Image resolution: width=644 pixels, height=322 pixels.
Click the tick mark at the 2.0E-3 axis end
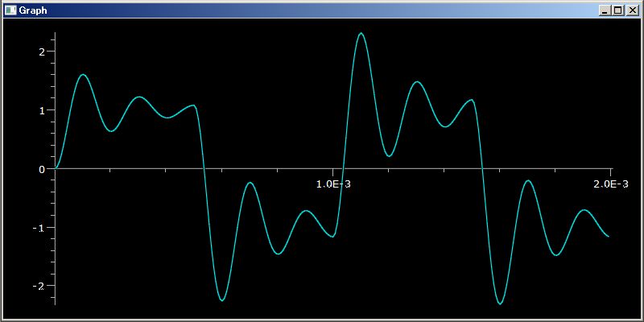pos(612,170)
